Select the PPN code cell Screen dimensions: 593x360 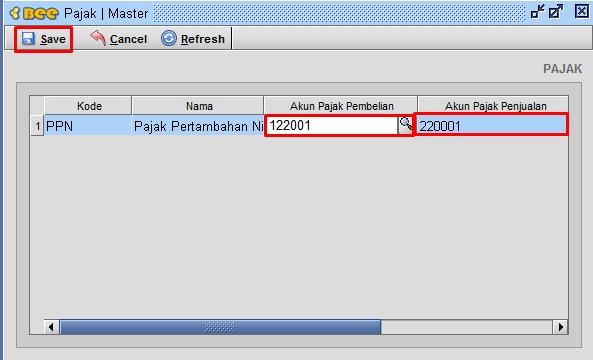click(88, 126)
